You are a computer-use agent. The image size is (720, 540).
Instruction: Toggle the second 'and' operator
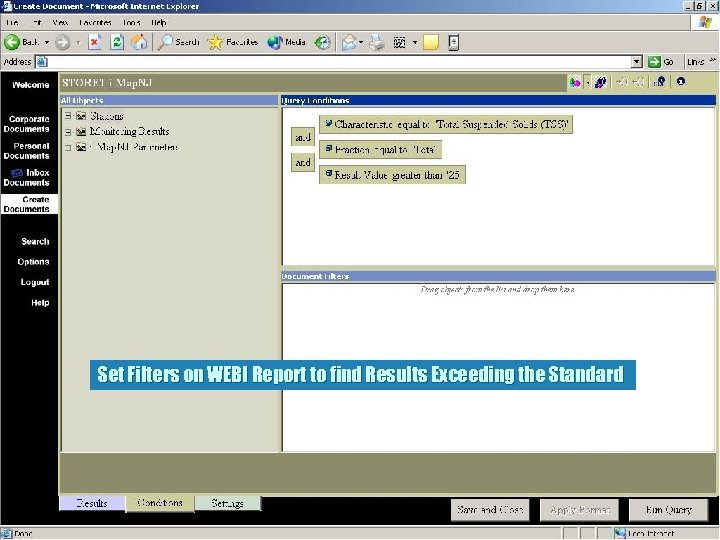coord(303,162)
